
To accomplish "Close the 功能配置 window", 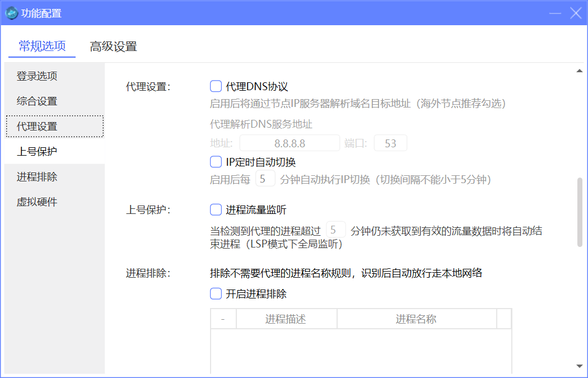I will [x=575, y=13].
